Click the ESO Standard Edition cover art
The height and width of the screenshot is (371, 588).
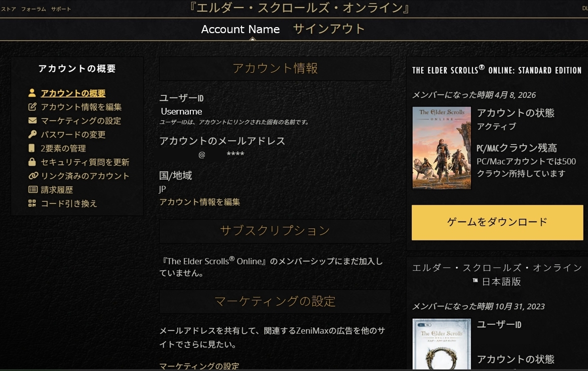point(441,148)
